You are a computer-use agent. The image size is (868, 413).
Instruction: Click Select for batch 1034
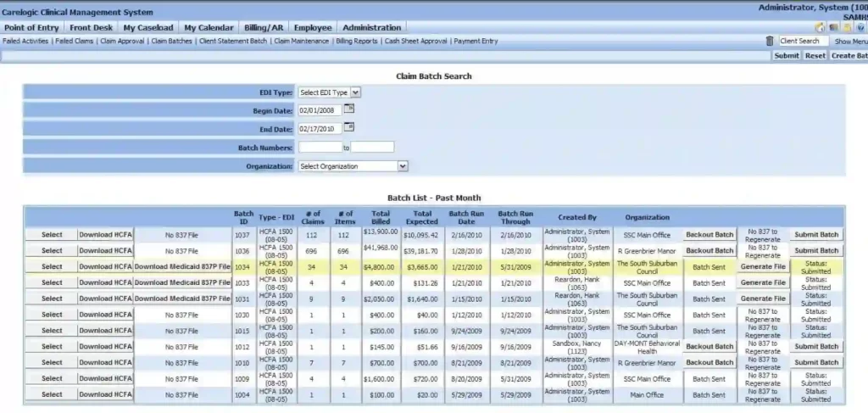52,267
